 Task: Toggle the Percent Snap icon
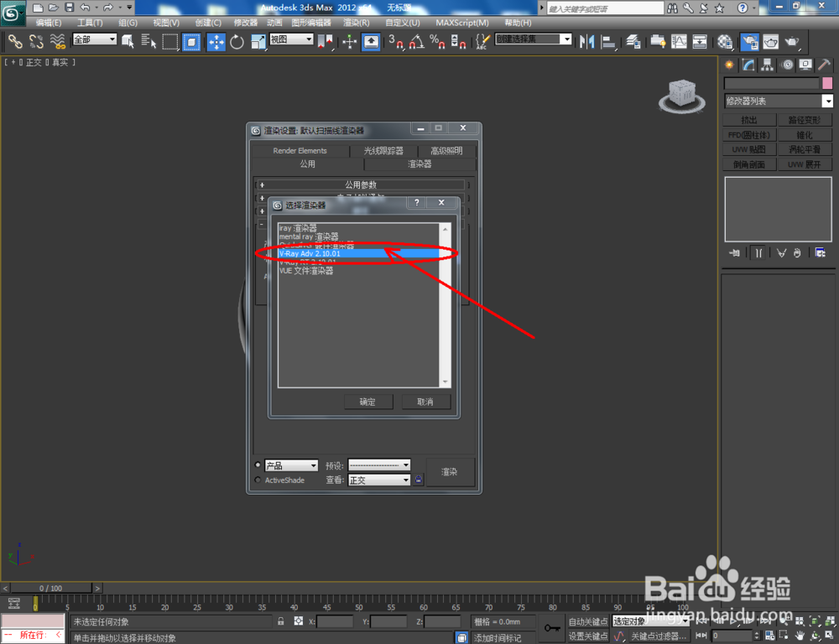click(x=437, y=41)
